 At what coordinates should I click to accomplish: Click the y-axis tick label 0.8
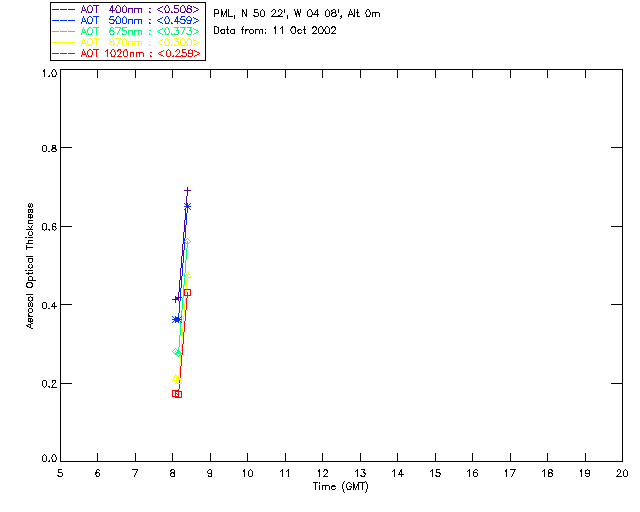(49, 148)
